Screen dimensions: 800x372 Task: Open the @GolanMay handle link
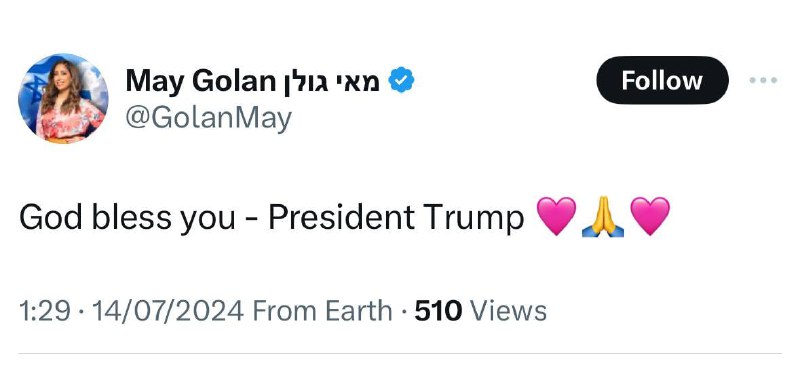click(x=209, y=118)
